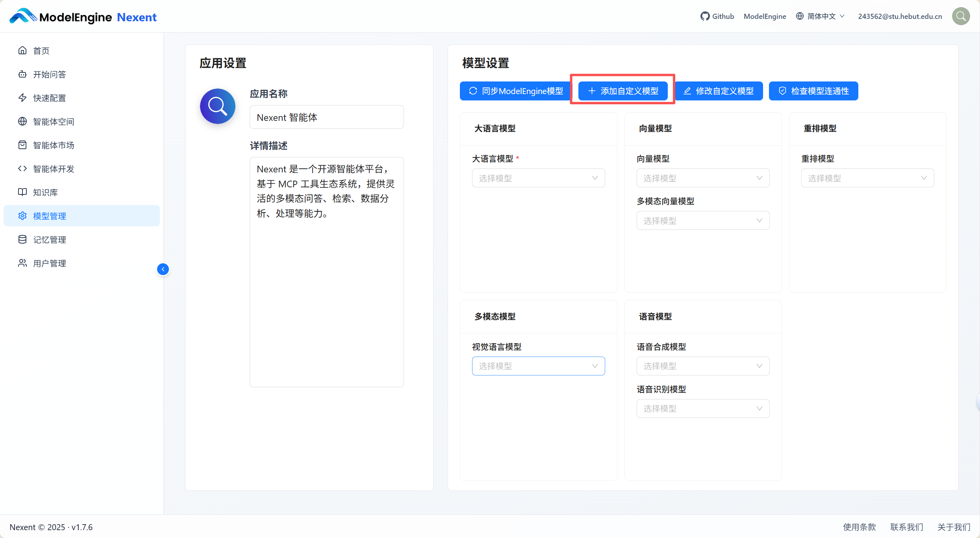Click 添加自定义模型 button
Image resolution: width=980 pixels, height=538 pixels.
pos(623,91)
